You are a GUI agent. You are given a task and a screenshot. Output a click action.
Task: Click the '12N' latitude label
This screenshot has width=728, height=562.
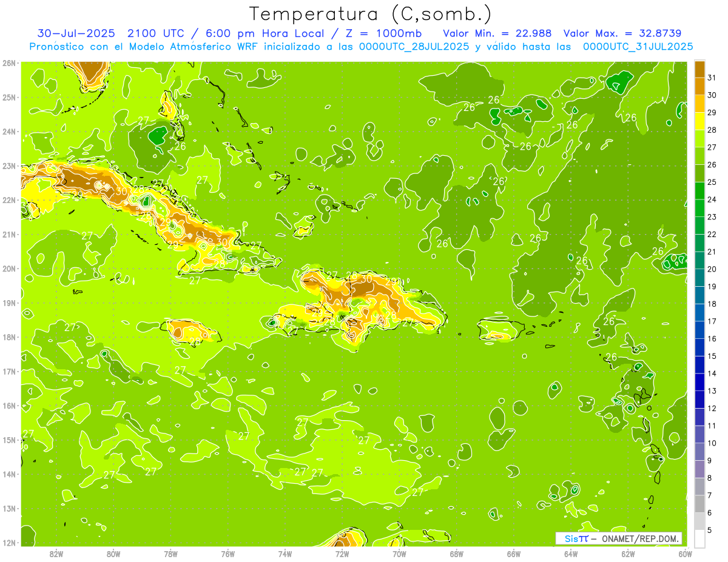tap(9, 543)
